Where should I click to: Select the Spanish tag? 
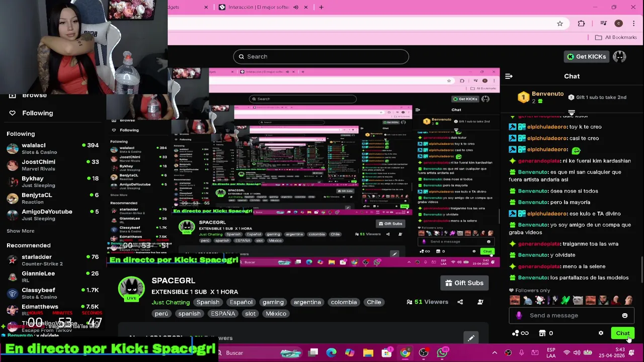(208, 302)
